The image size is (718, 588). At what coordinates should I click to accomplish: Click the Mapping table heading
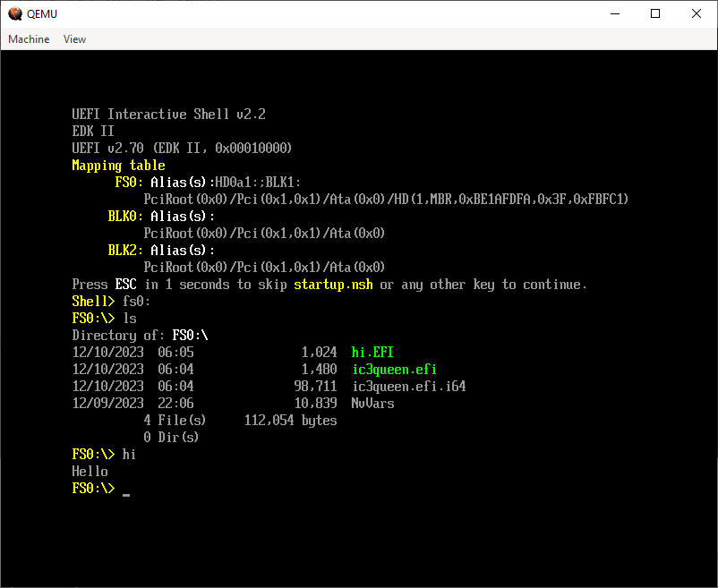(x=118, y=165)
